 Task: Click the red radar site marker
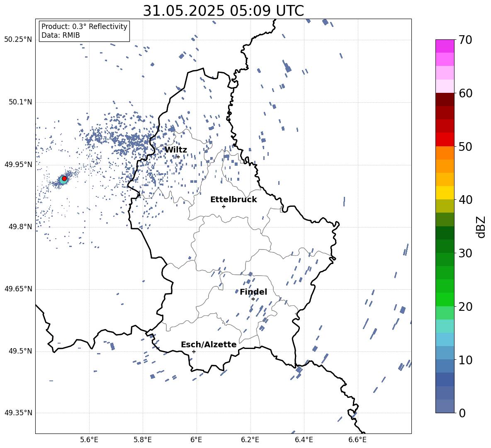coord(64,178)
